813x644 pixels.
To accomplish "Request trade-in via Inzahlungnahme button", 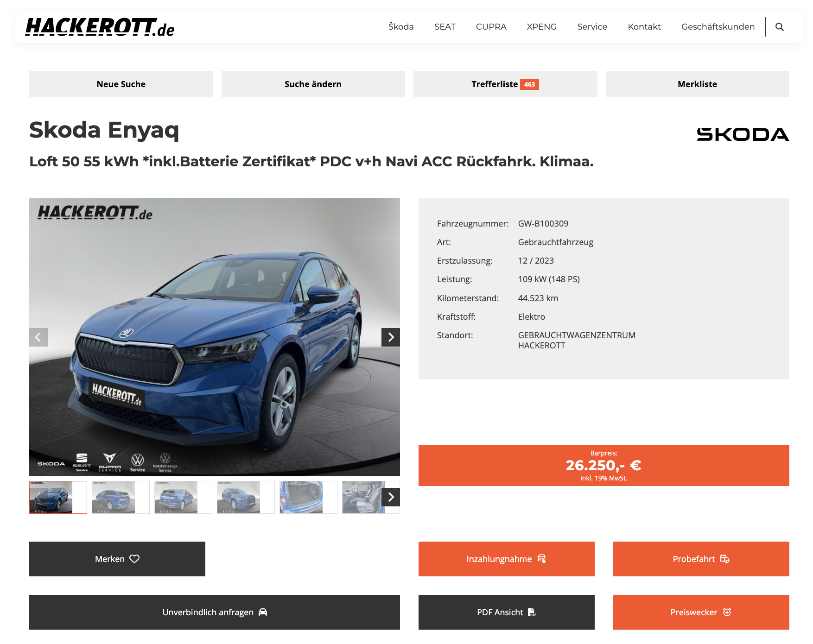I will [506, 559].
